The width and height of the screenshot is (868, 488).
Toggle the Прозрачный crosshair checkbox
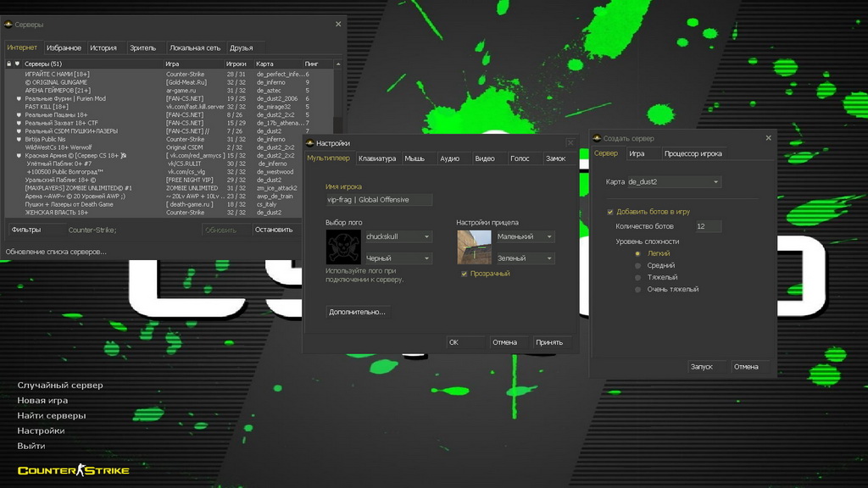tap(464, 274)
